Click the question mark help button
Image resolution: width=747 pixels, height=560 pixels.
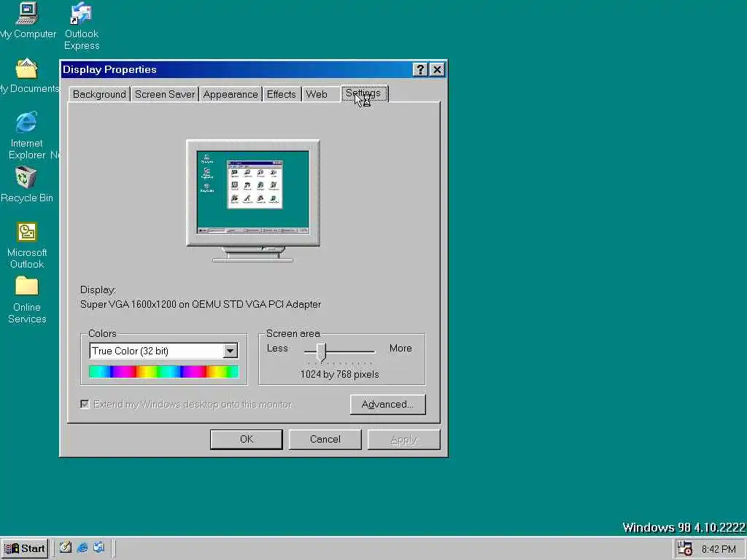(419, 69)
